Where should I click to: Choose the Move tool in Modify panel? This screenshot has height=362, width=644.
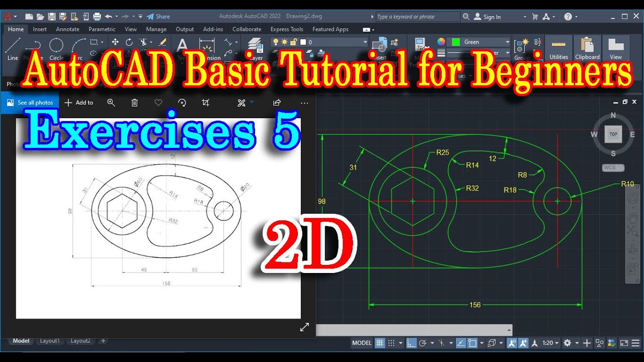[115, 42]
